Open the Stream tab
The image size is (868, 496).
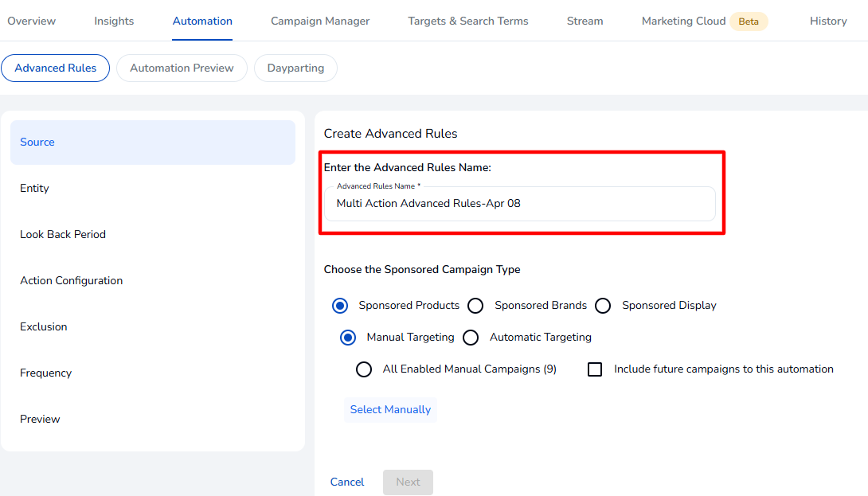pyautogui.click(x=585, y=21)
